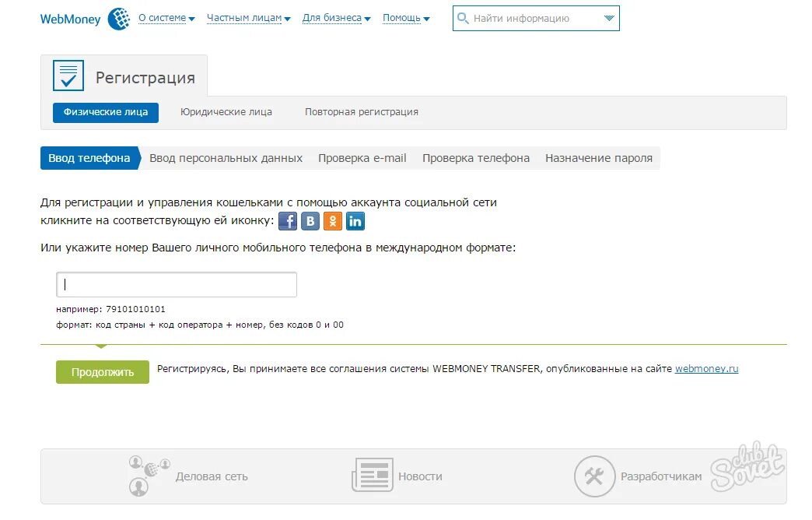The height and width of the screenshot is (520, 812).
Task: Sign in with Facebook icon
Action: tap(288, 221)
